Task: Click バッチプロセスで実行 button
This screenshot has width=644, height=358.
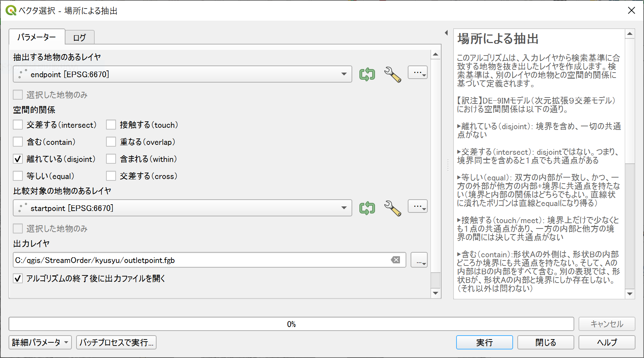Action: [116, 342]
